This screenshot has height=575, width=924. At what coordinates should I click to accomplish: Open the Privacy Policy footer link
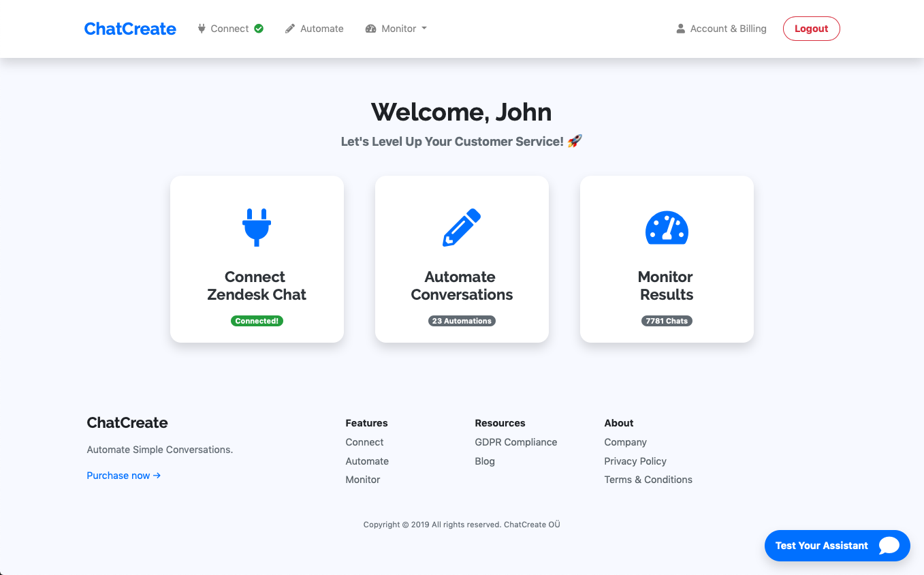(635, 461)
